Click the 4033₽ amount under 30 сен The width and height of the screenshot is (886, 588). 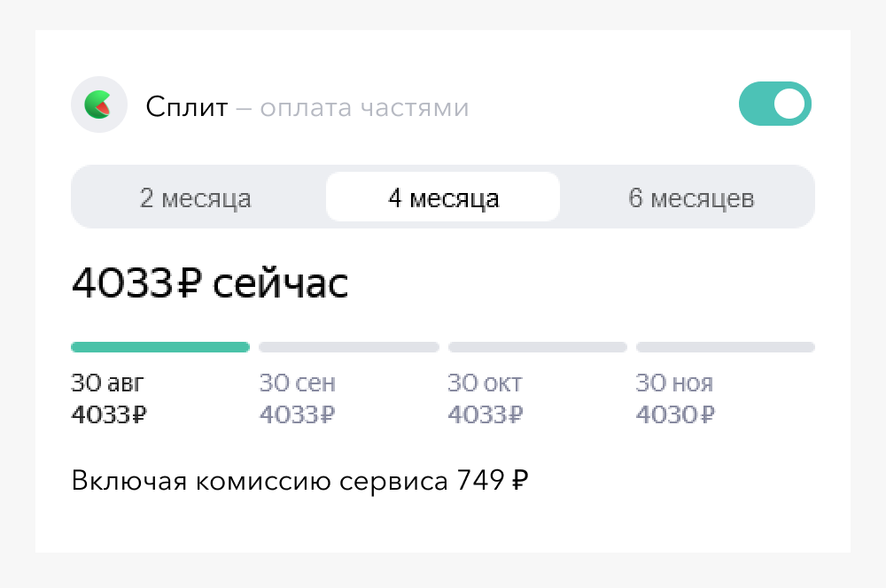point(298,414)
